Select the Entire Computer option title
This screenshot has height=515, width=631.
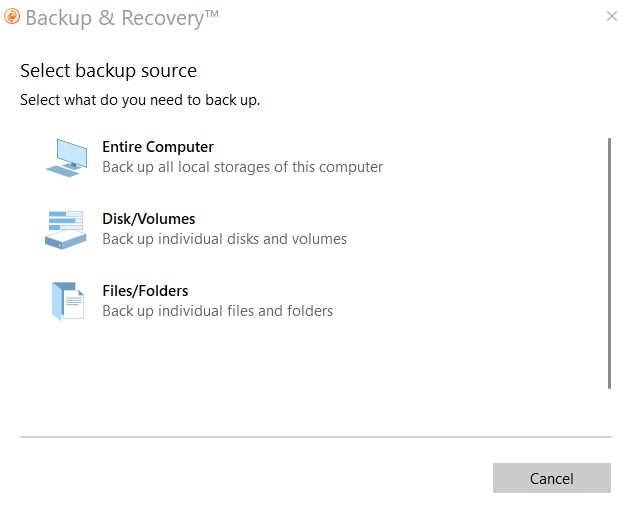click(158, 147)
